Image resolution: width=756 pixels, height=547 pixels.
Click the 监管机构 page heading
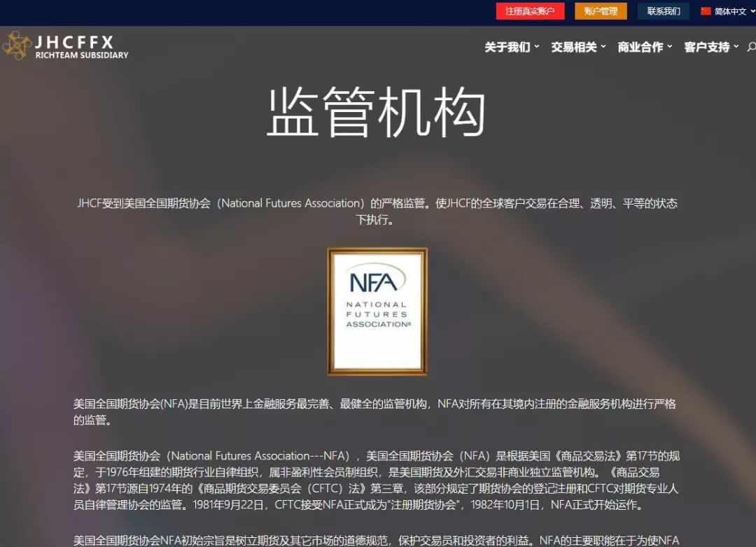tap(377, 113)
